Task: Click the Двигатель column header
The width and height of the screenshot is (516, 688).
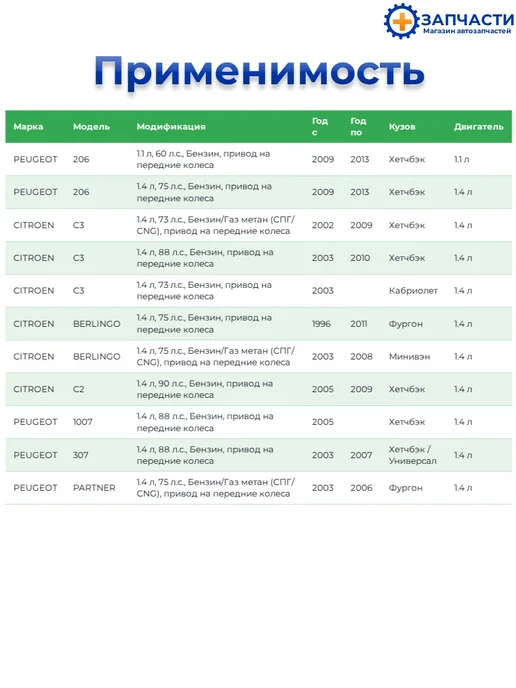Action: [479, 127]
